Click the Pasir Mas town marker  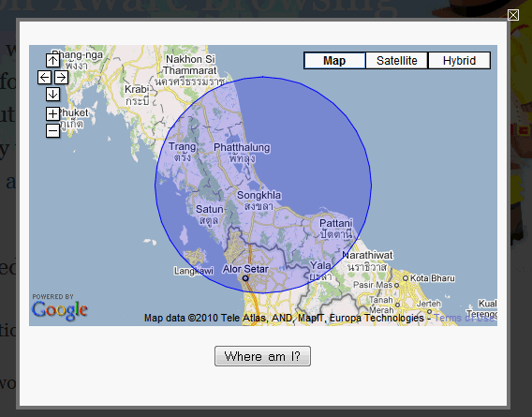pos(396,285)
